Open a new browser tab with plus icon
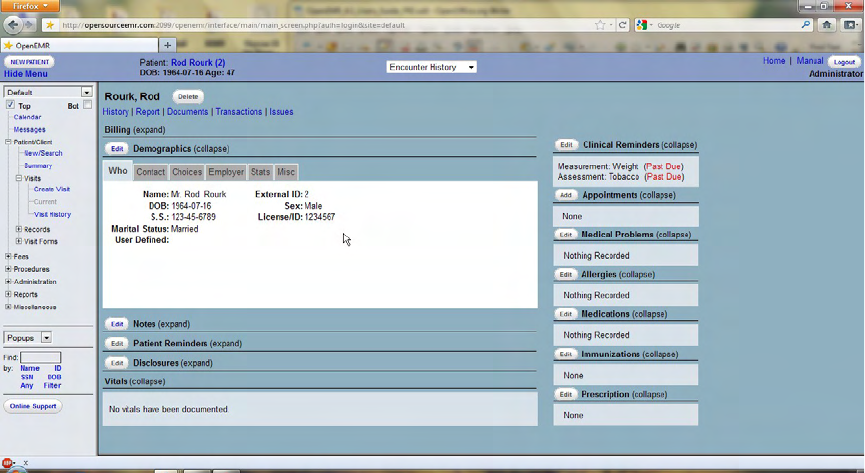Screen dimensions: 865x473 click(167, 45)
